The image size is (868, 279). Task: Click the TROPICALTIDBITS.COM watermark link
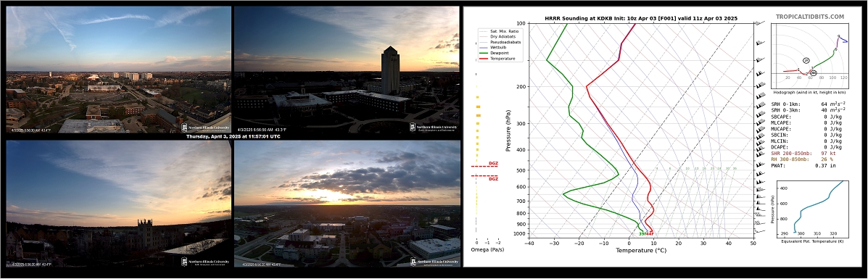pyautogui.click(x=809, y=17)
